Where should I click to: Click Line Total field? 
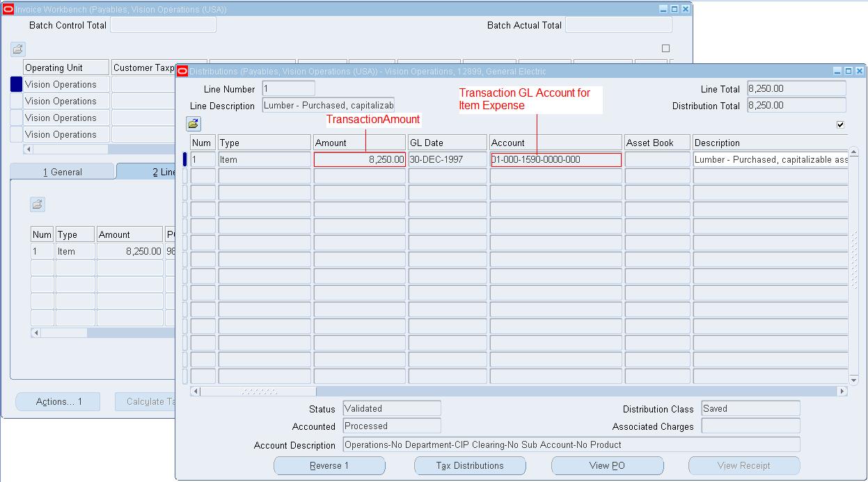pos(796,88)
